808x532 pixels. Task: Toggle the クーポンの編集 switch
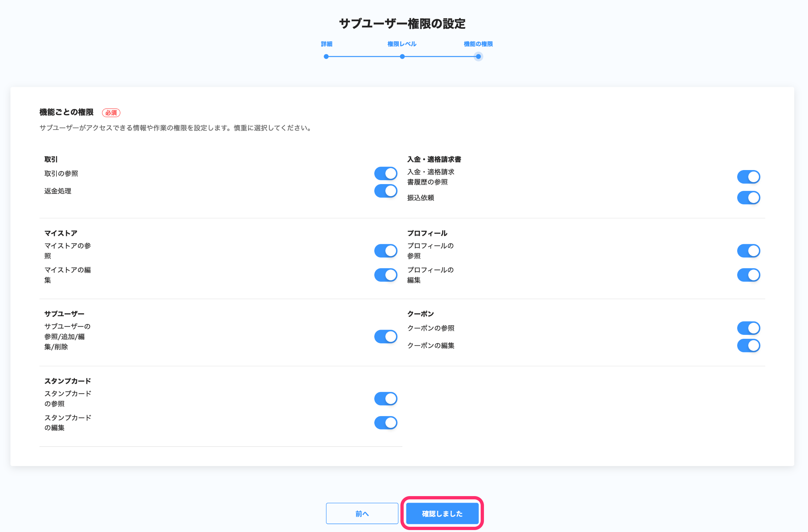[x=748, y=346]
